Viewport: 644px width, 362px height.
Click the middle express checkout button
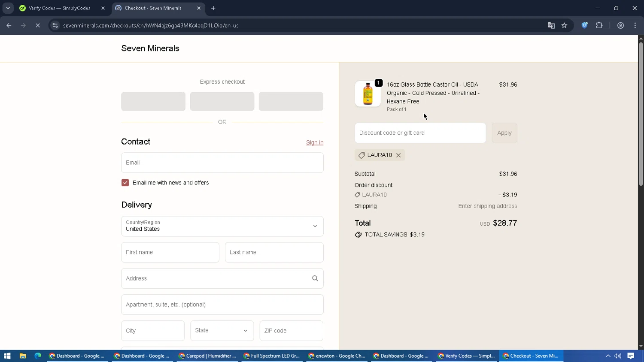tap(222, 101)
